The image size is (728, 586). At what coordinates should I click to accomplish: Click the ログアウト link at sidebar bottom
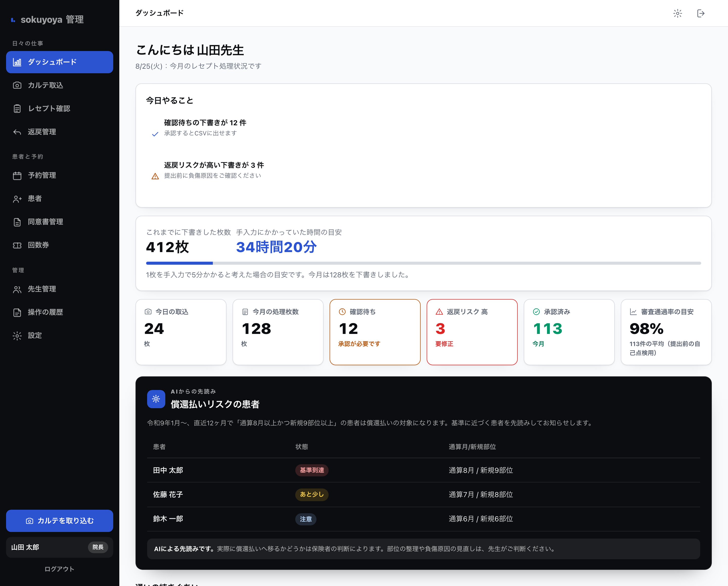59,569
